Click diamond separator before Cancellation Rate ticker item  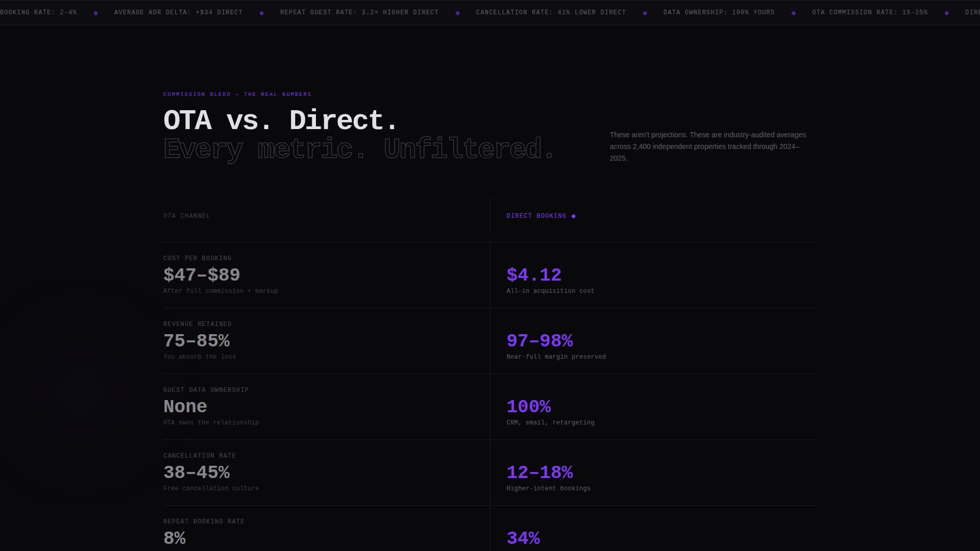[457, 13]
